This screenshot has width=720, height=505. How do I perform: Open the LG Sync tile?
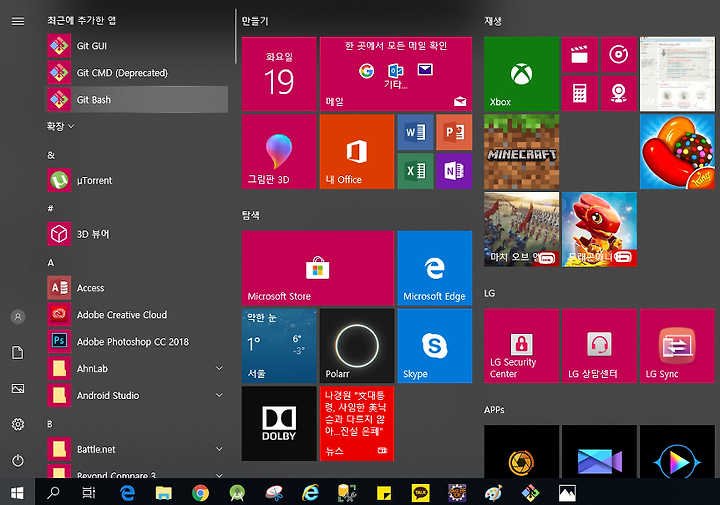(677, 346)
